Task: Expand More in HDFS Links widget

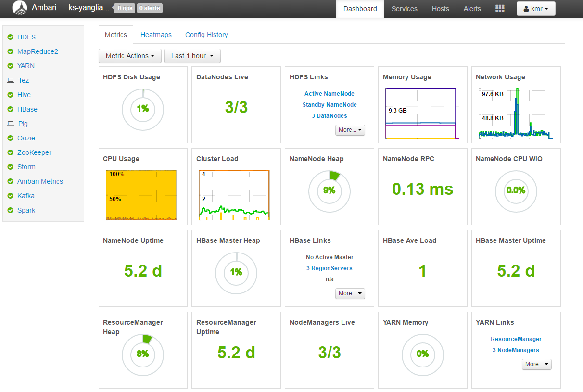Action: click(350, 130)
